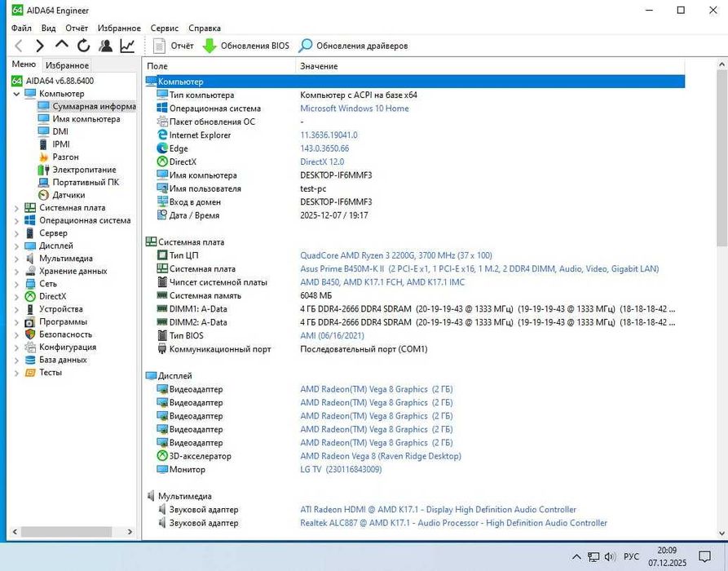Expand the Дисплей tree node
728x571 pixels.
16,246
